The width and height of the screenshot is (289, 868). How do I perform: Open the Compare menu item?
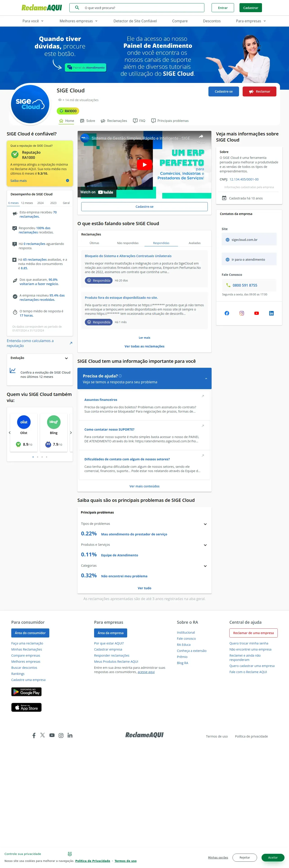coord(180,21)
